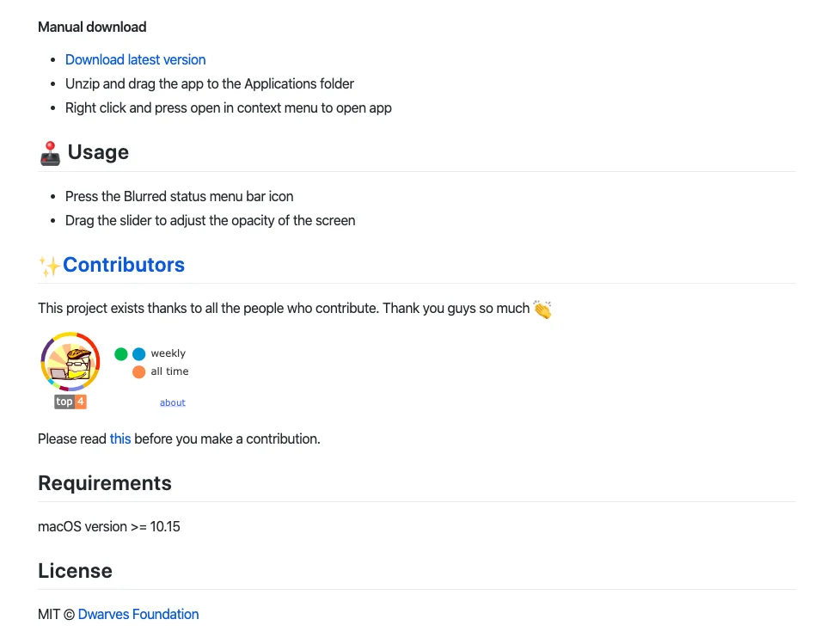
Task: Click the Requirements section heading
Action: [x=105, y=483]
